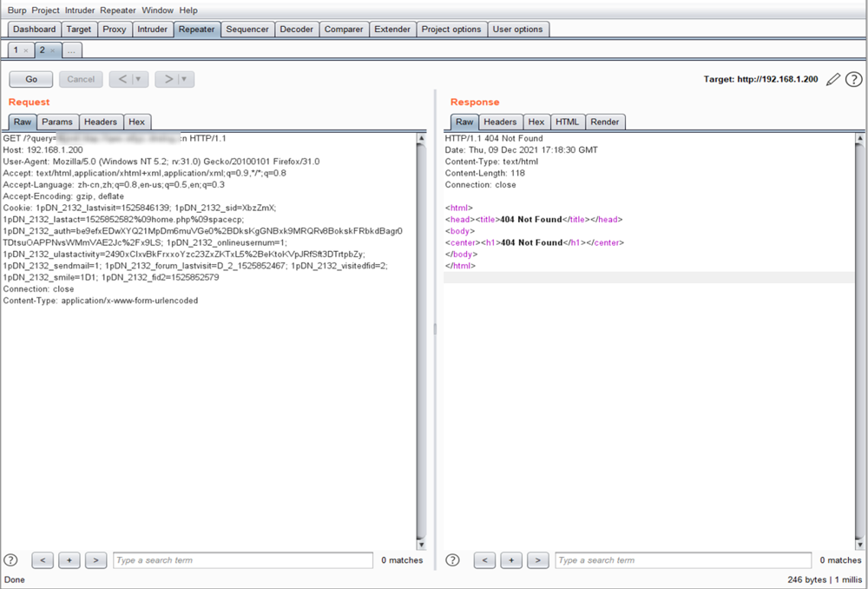Click the 'Host: 192.168.1.200' request line
Image resolution: width=868 pixels, height=589 pixels.
[x=43, y=150]
